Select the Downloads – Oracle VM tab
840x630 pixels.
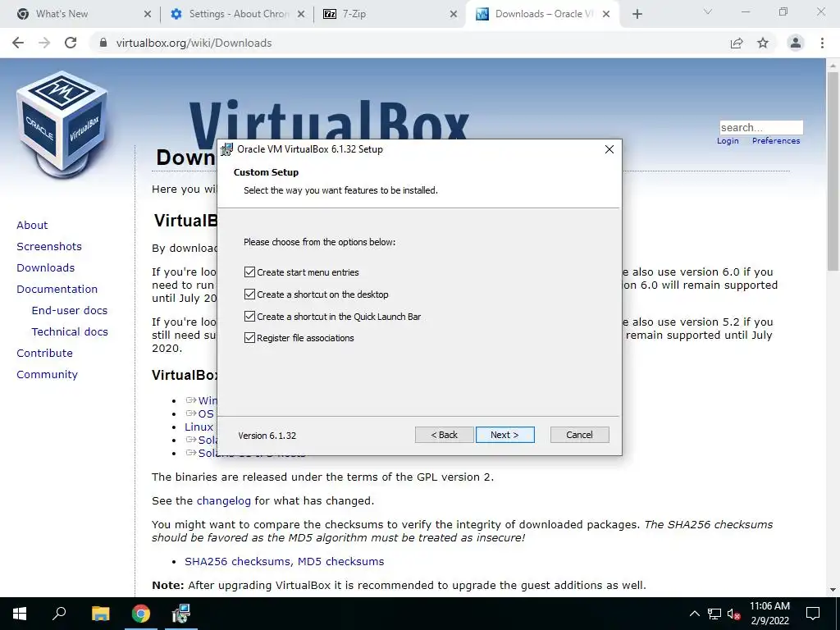544,14
